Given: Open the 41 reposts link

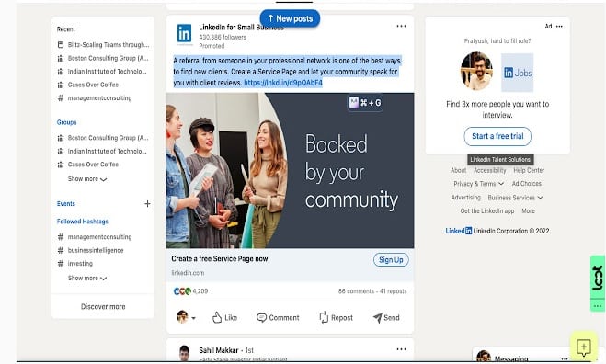Looking at the screenshot, I should pos(393,291).
